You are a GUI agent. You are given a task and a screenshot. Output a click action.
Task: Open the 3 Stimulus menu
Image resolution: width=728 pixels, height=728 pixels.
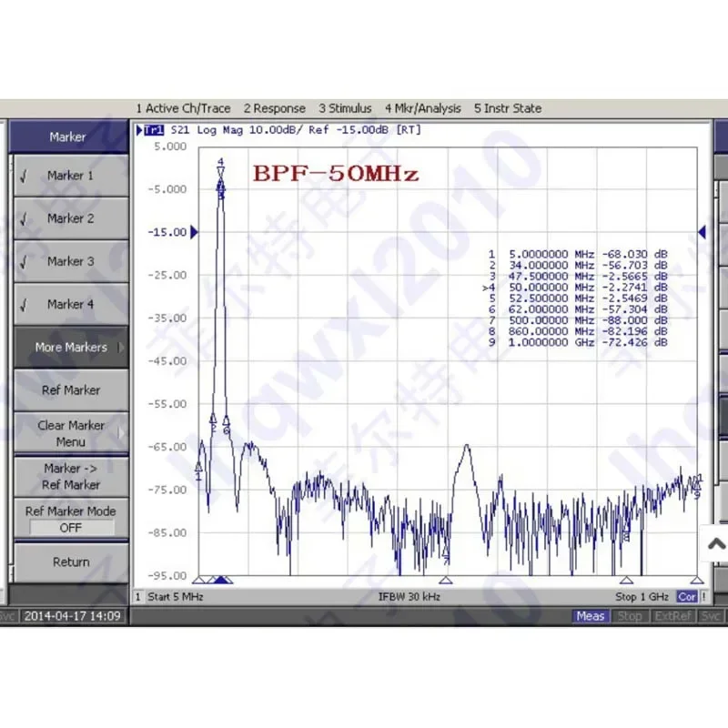[345, 108]
